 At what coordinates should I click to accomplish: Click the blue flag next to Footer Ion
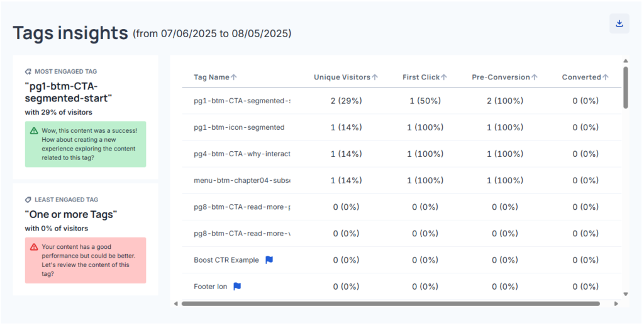pyautogui.click(x=237, y=287)
